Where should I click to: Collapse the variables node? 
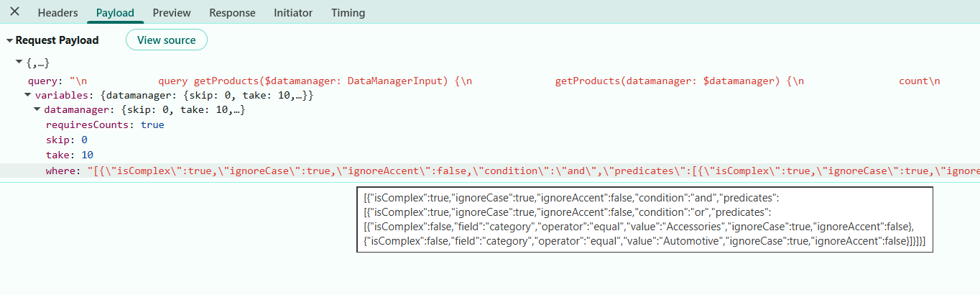point(28,95)
